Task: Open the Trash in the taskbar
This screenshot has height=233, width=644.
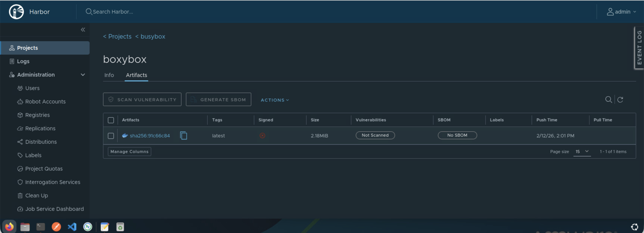Action: (x=120, y=227)
